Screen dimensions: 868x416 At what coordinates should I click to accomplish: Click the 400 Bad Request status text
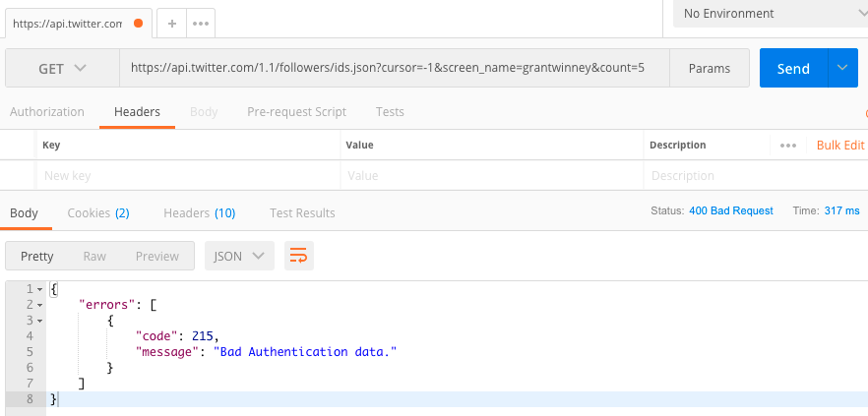[x=731, y=210]
